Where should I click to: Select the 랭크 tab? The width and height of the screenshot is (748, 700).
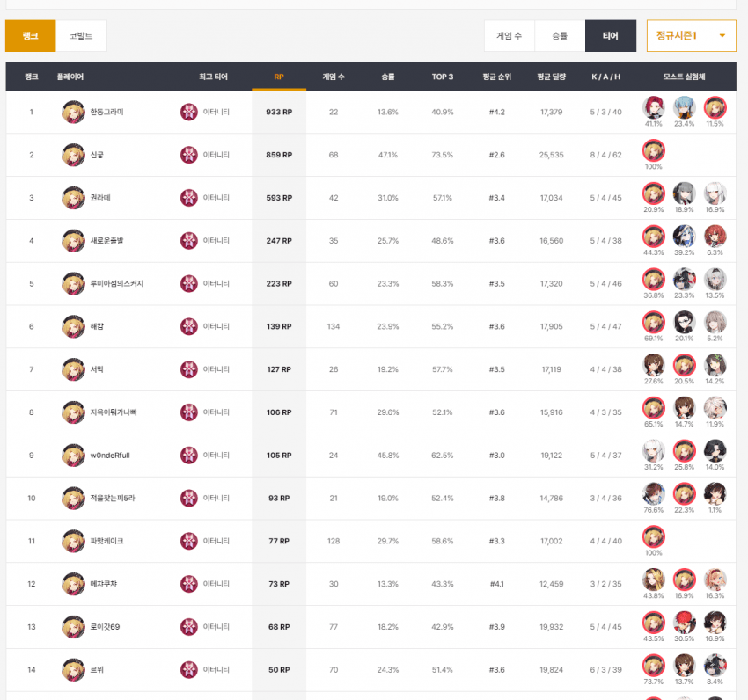(x=30, y=36)
